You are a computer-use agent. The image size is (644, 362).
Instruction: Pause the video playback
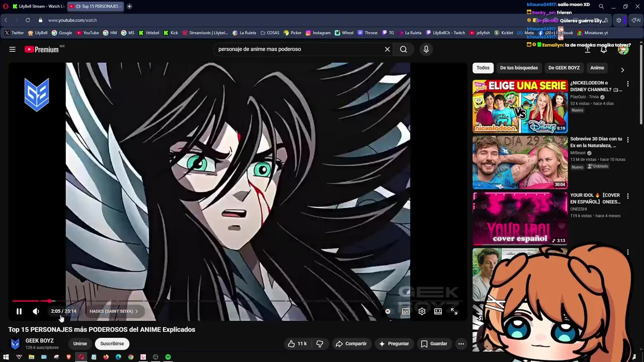(19, 311)
